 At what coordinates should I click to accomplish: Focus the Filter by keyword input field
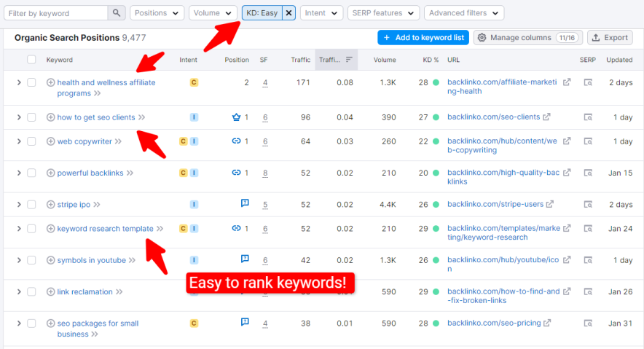(x=56, y=13)
